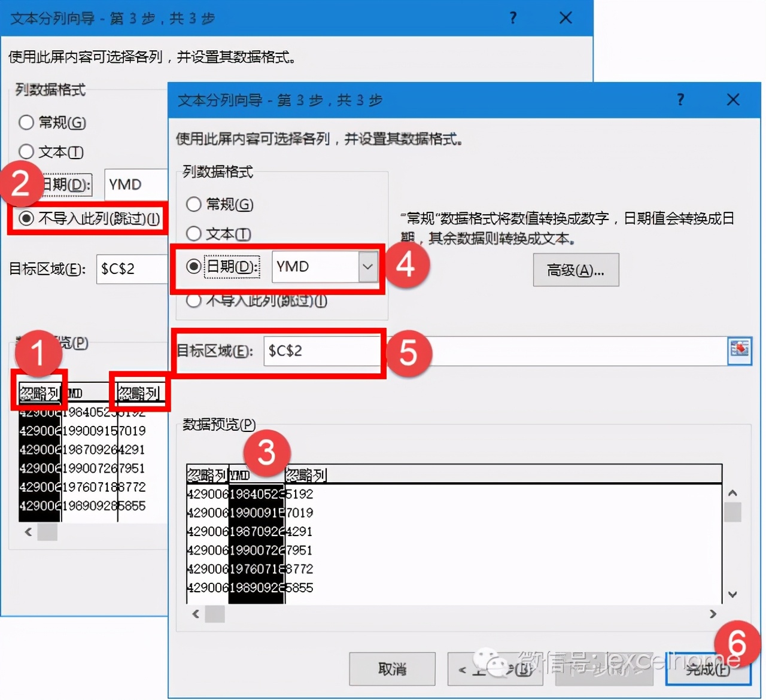Screen dimensions: 766x700
Task: Click 19890928 date cell in front preview
Action: (256, 588)
